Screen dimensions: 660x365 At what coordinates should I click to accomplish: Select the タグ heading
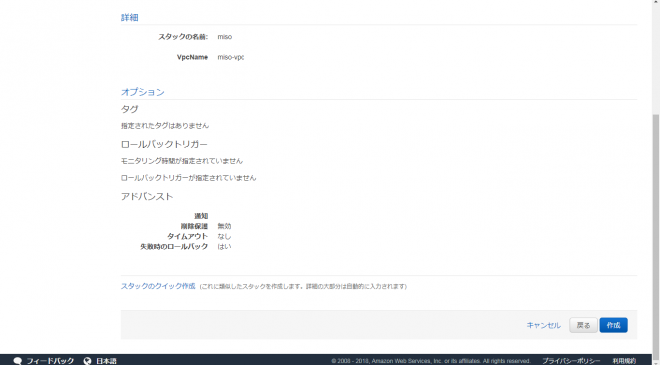[130, 109]
